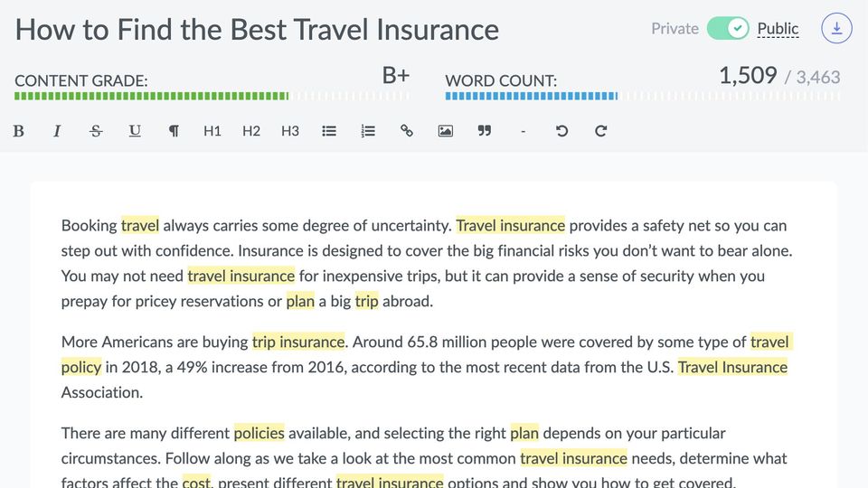868x488 pixels.
Task: Apply strikethrough formatting
Action: click(96, 131)
